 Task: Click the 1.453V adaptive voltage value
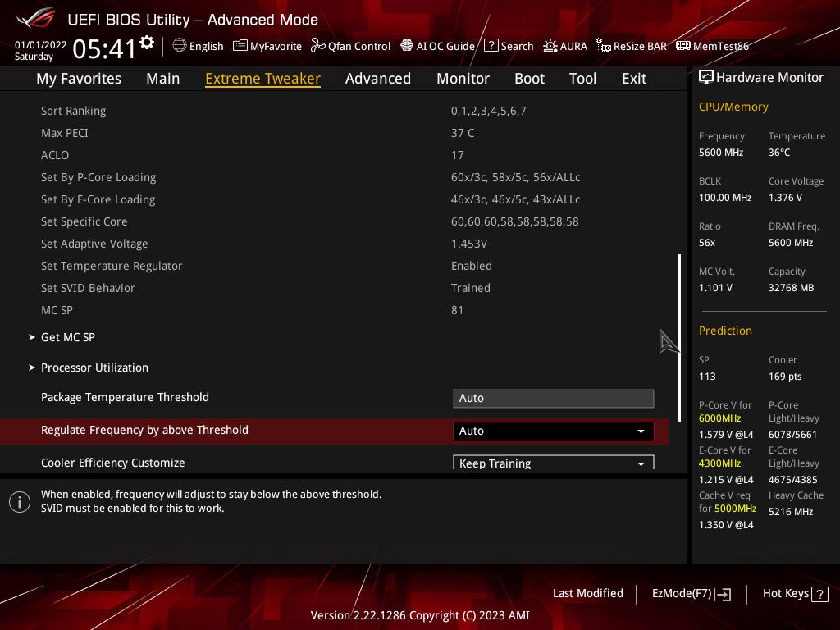468,244
